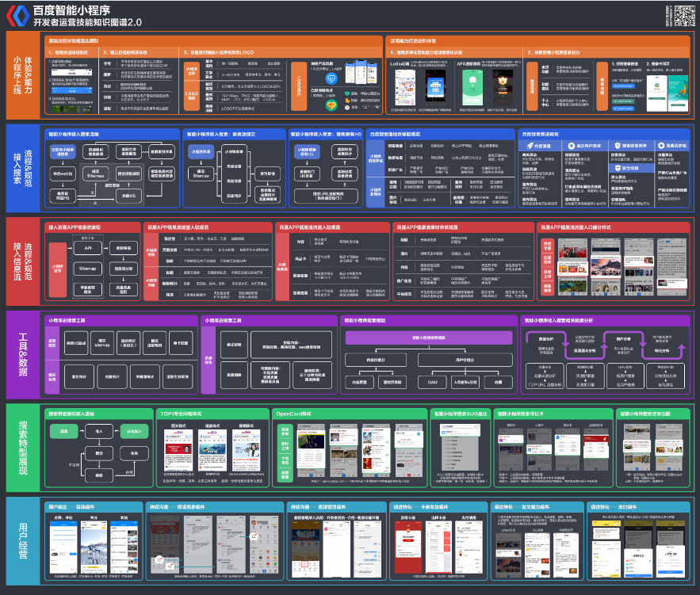Open the 持续沟通——模板消息组件 panel heading
The width and height of the screenshot is (700, 595).
click(178, 507)
